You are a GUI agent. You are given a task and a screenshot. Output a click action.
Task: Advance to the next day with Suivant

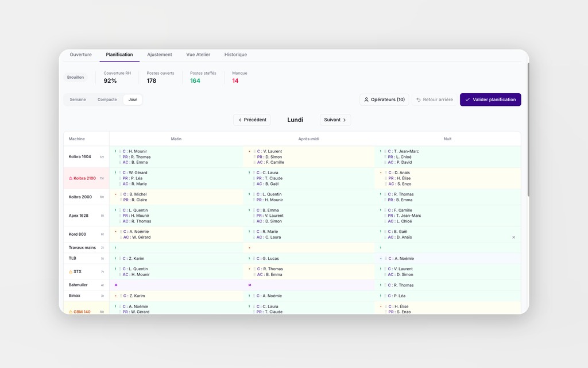[335, 120]
